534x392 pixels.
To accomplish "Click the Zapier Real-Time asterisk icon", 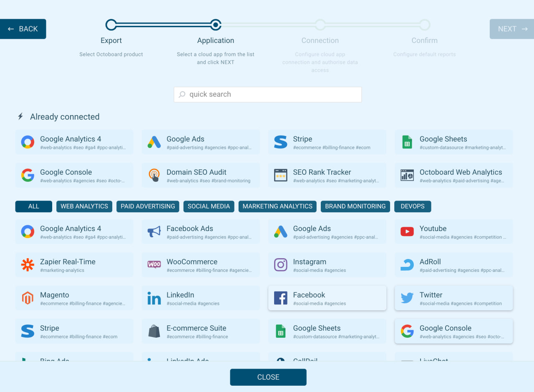I will [28, 265].
